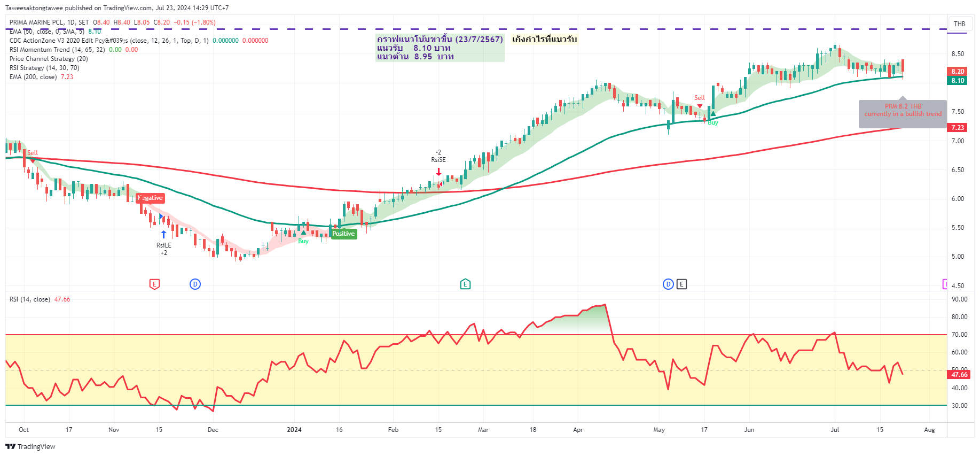
Task: Click the Sell signal triangle in mid-May
Action: pyautogui.click(x=700, y=106)
